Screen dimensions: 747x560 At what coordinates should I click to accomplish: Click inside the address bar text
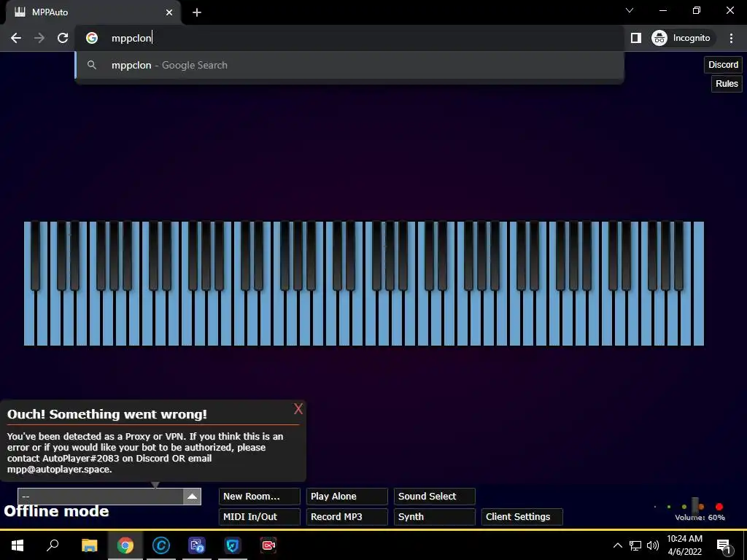click(131, 38)
